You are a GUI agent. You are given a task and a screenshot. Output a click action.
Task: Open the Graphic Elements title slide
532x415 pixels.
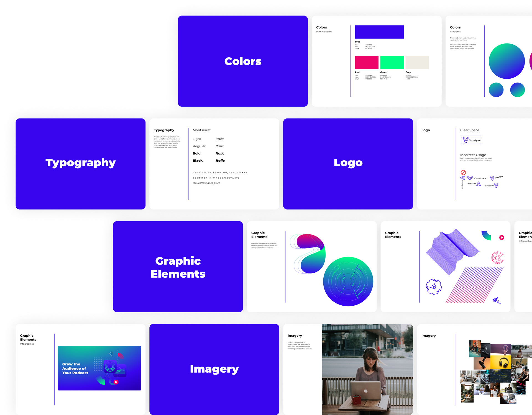pos(178,267)
